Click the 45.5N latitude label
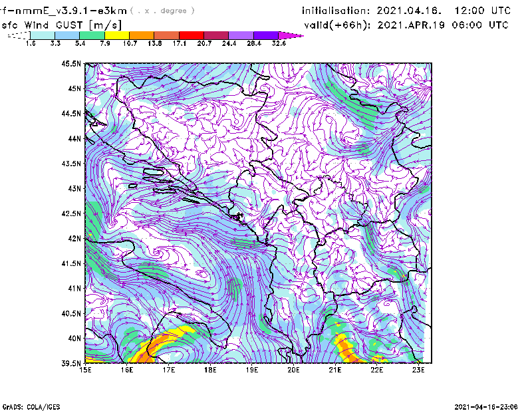Image resolution: width=532 pixels, height=411 pixels. [71, 63]
